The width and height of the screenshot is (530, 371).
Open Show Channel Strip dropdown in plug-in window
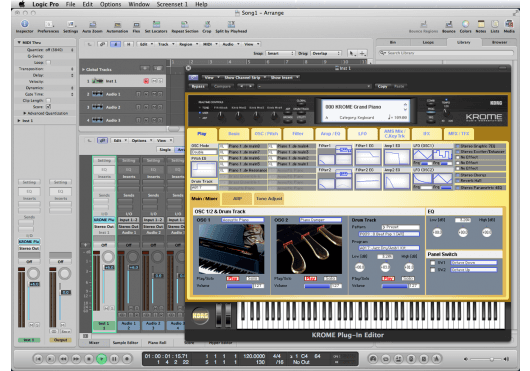(244, 77)
